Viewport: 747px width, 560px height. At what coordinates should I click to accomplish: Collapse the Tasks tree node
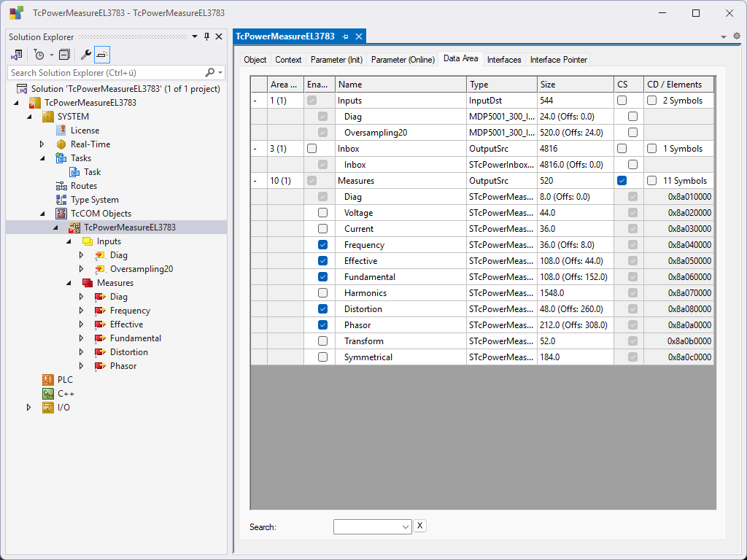pos(42,157)
